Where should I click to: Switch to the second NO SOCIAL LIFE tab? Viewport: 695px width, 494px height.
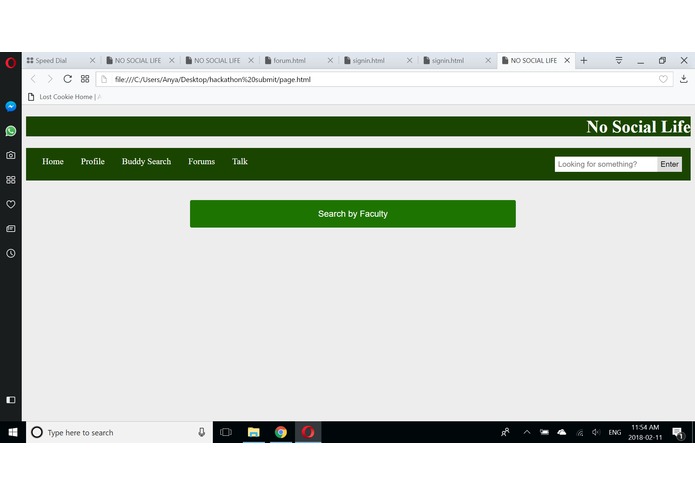tap(215, 60)
